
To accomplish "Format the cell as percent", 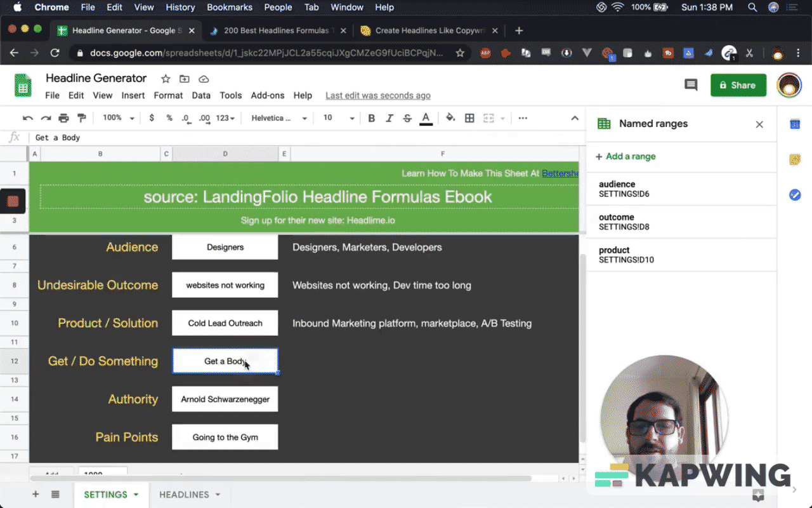I will (x=169, y=118).
